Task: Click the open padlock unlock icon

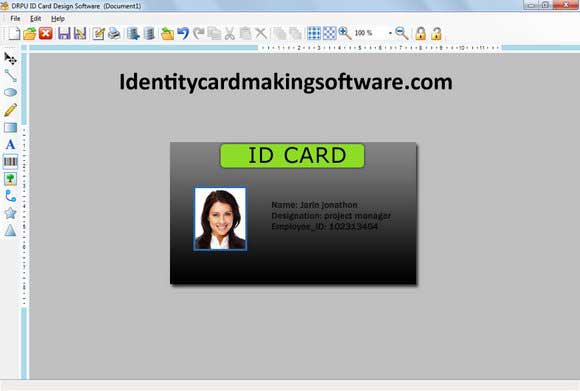Action: (436, 33)
